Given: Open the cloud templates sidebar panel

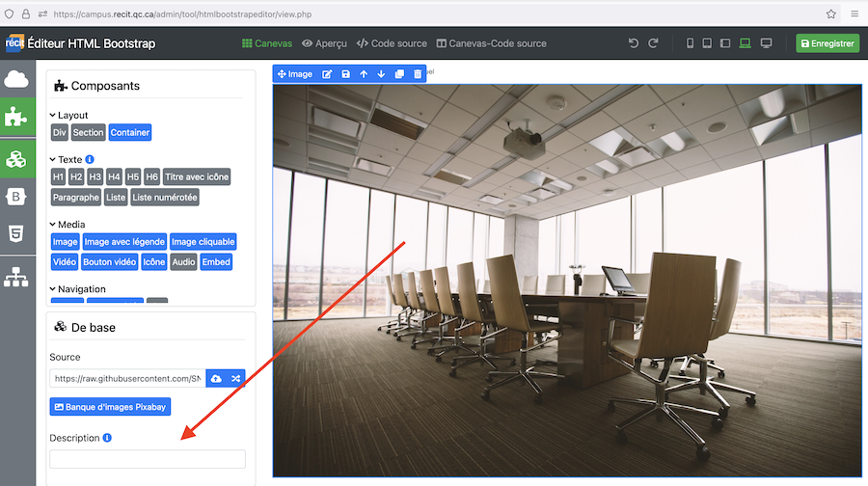Looking at the screenshot, I should click(16, 80).
